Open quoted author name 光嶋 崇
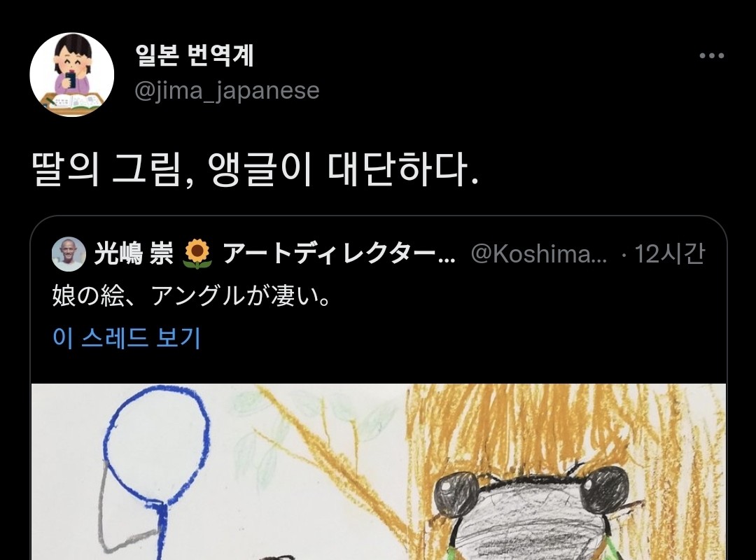Screen dimensions: 756x560 [x=133, y=253]
